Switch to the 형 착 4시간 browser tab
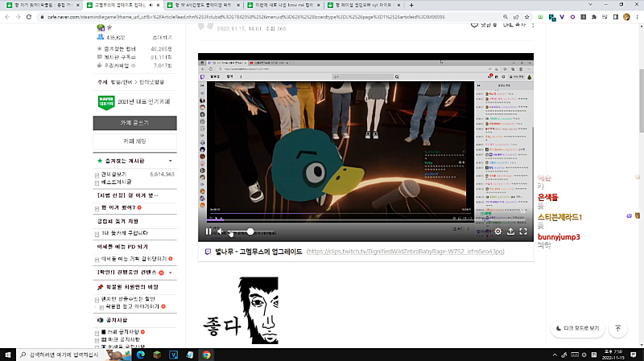Image resolution: width=644 pixels, height=361 pixels. pyautogui.click(x=204, y=5)
